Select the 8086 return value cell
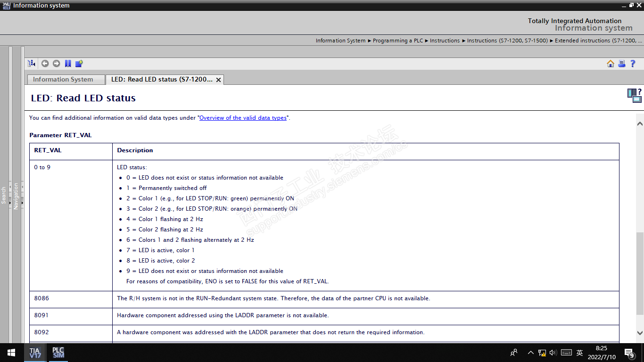This screenshot has height=362, width=644. coord(71,299)
